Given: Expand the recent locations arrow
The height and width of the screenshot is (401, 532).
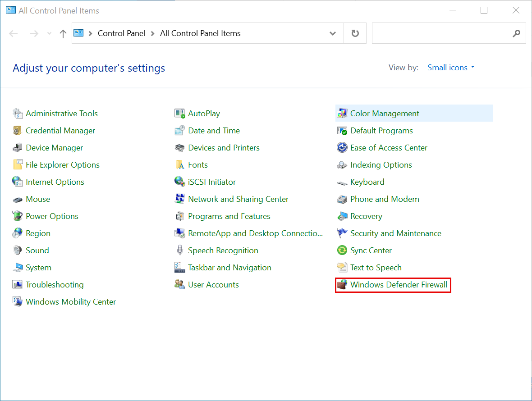Looking at the screenshot, I should click(x=49, y=33).
